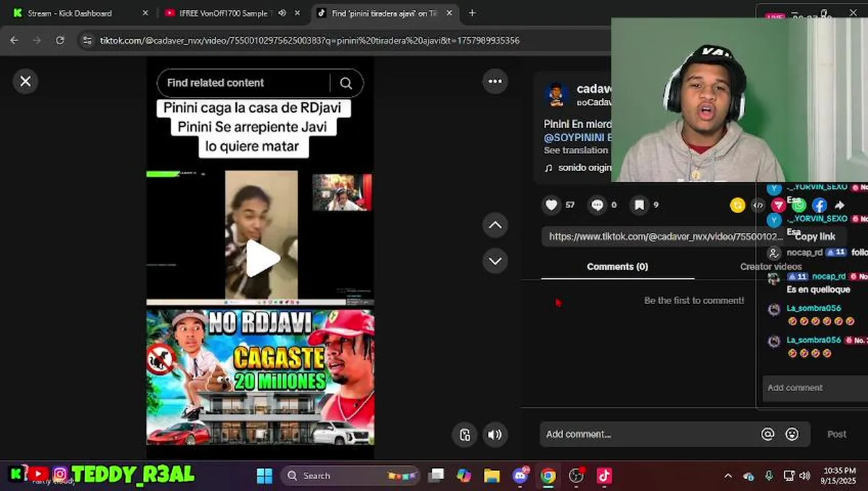Click the 'Es en quelloque' chat message

818,290
